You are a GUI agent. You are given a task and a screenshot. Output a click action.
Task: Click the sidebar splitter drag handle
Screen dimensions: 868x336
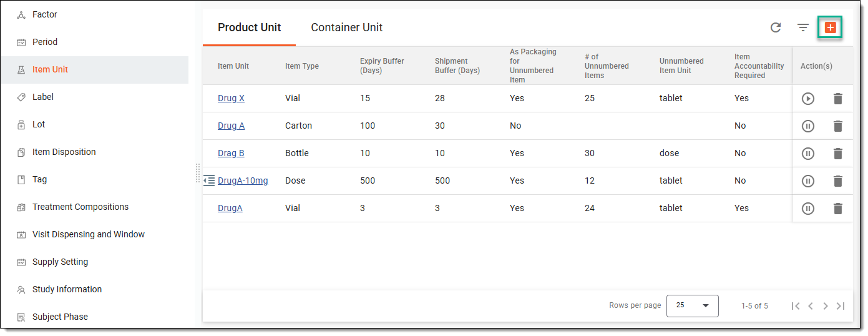(x=198, y=173)
